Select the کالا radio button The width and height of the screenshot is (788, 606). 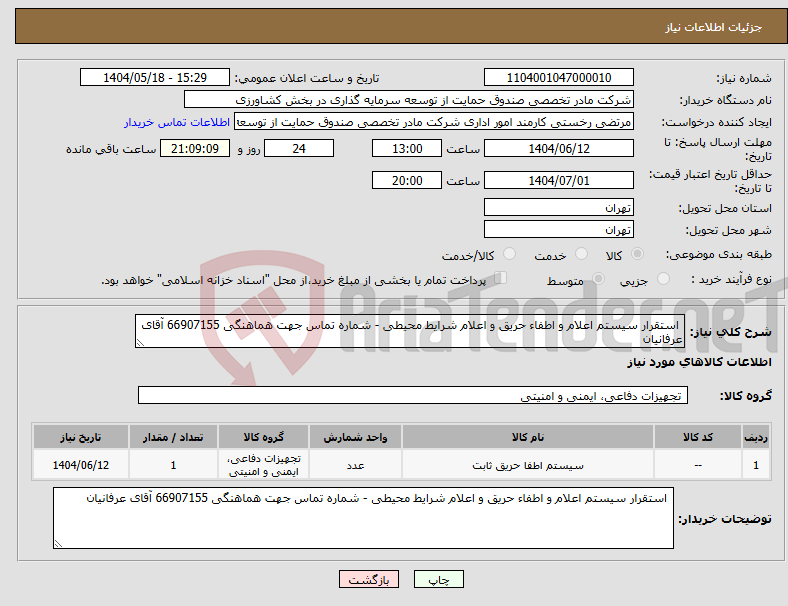pos(637,254)
